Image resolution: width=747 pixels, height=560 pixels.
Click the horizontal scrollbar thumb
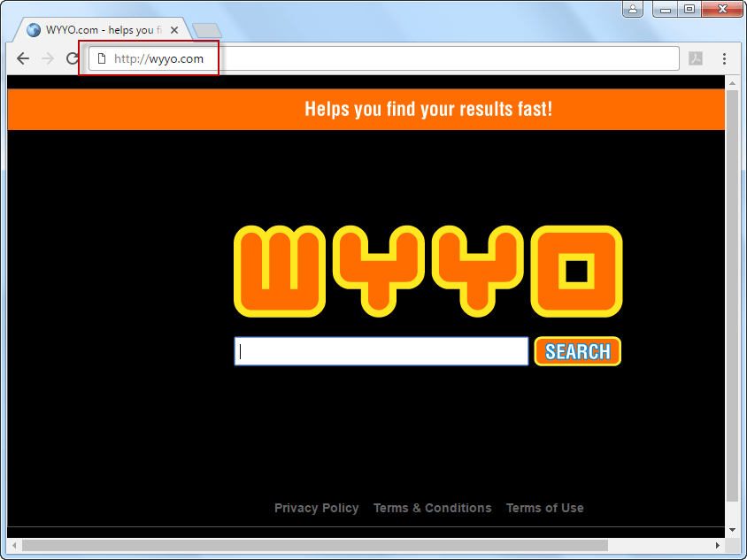tap(315, 545)
